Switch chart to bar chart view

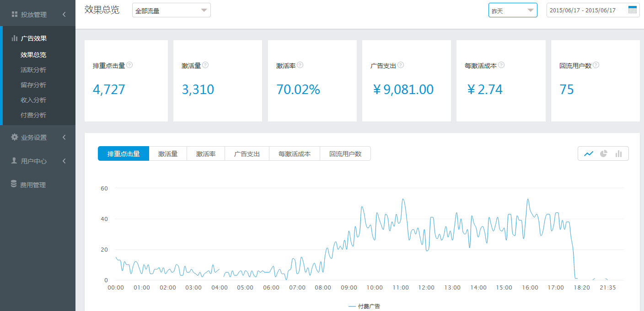tap(618, 153)
